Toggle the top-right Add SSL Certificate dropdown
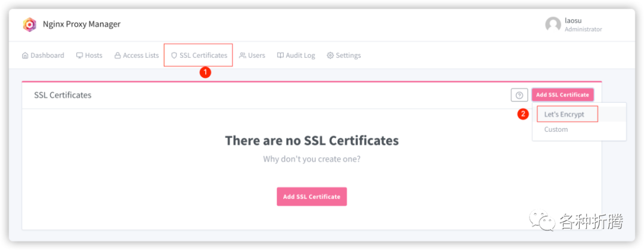 pos(562,95)
